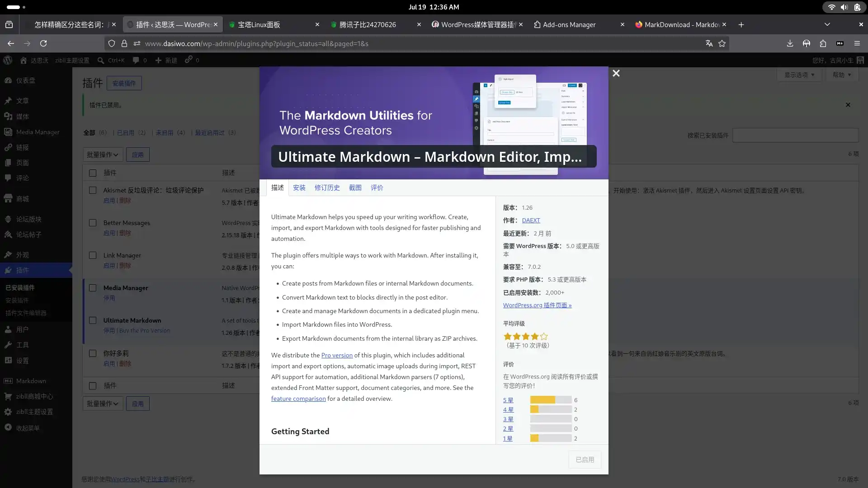Open the Wi-Fi status indicator
The height and width of the screenshot is (488, 868).
(831, 7)
